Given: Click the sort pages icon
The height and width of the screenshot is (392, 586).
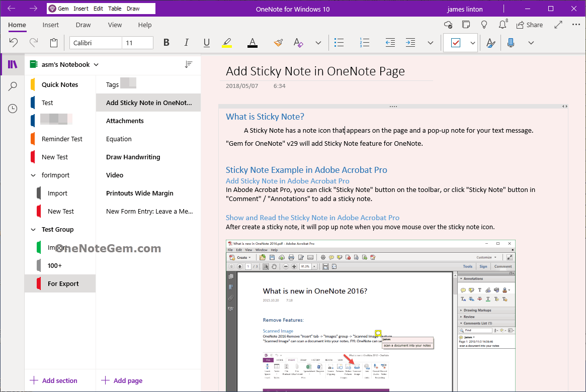Looking at the screenshot, I should (x=189, y=65).
